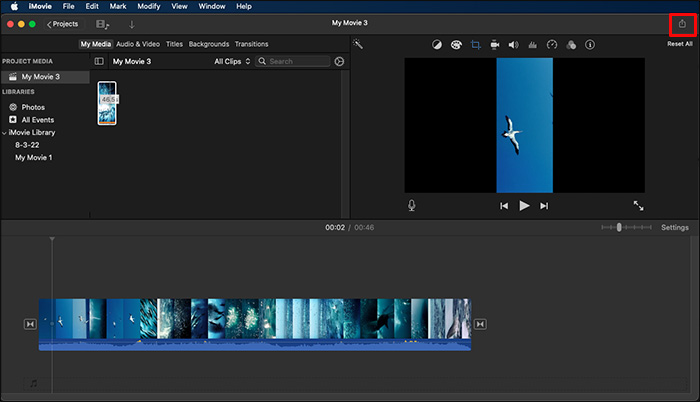The width and height of the screenshot is (700, 402).
Task: Toggle the libraries sidebar panel
Action: (99, 61)
